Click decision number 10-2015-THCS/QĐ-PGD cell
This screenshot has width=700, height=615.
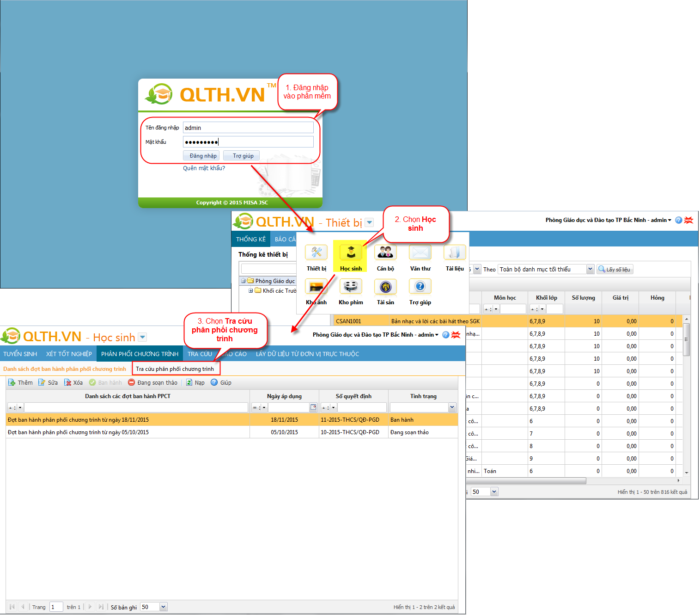pos(353,432)
